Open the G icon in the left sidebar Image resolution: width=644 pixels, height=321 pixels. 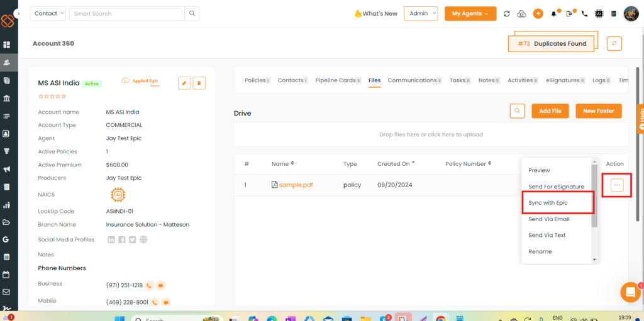click(6, 239)
